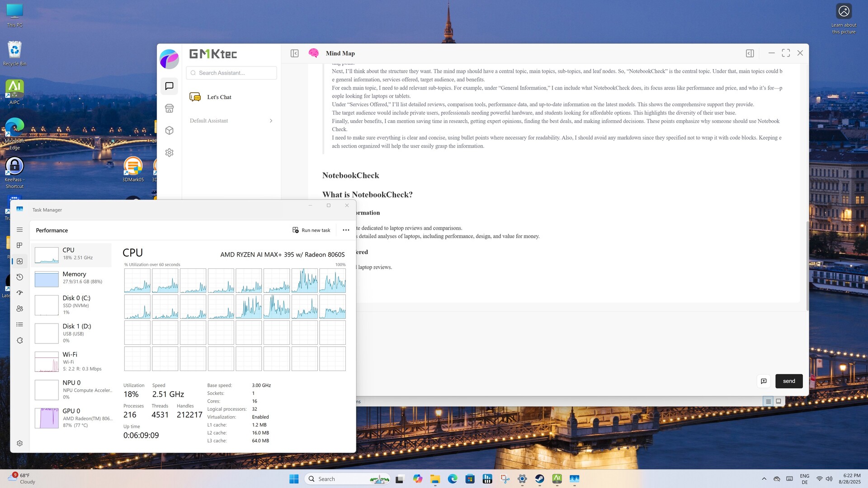The height and width of the screenshot is (488, 868).
Task: Open GMKtec settings gear icon
Action: click(169, 153)
